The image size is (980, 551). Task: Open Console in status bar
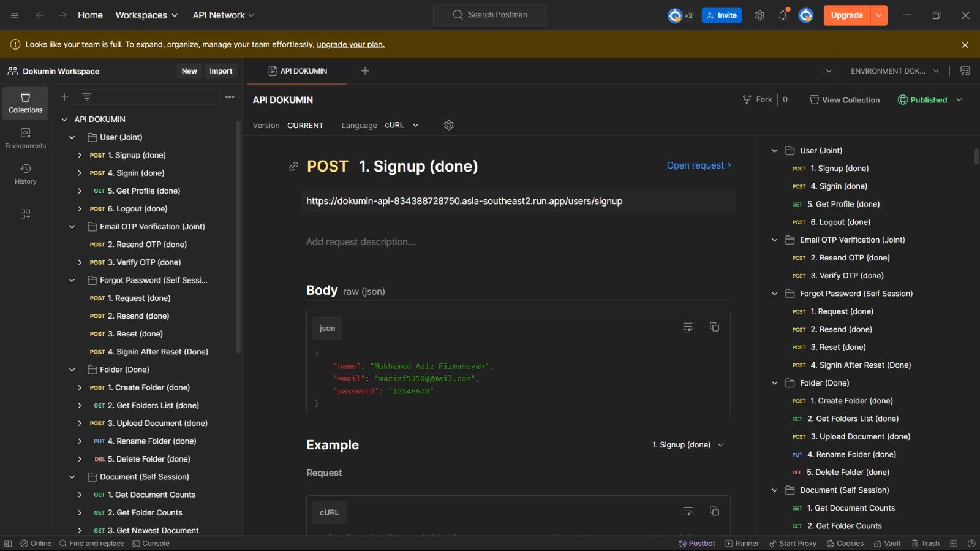(151, 544)
